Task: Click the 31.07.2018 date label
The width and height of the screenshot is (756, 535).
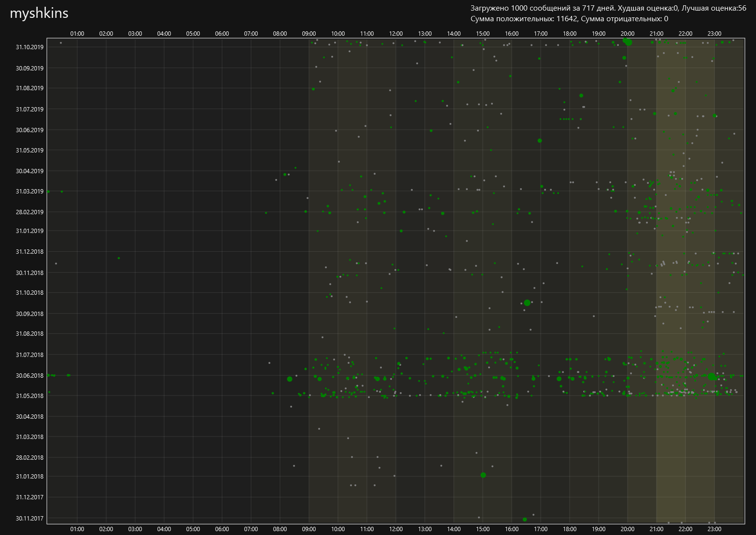Action: point(29,355)
